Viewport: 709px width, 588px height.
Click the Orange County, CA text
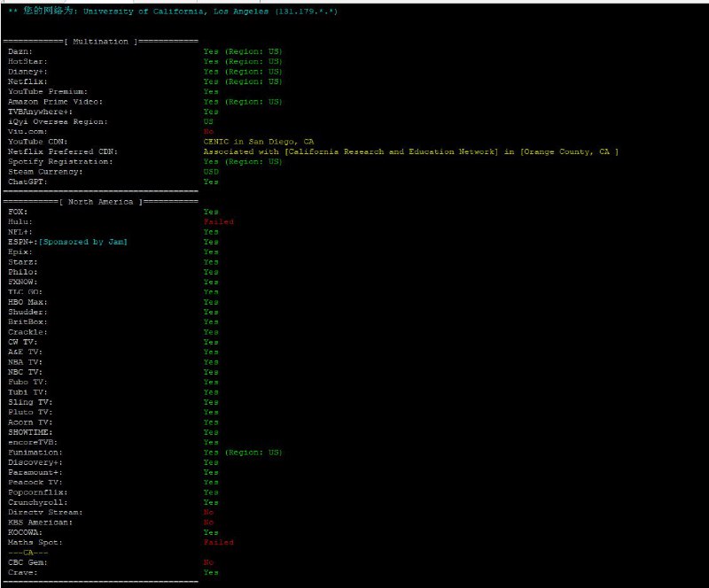(x=566, y=151)
